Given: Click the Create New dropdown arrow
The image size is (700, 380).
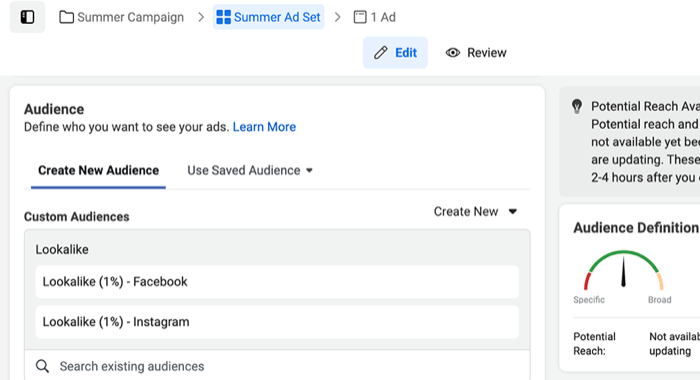Looking at the screenshot, I should 512,212.
